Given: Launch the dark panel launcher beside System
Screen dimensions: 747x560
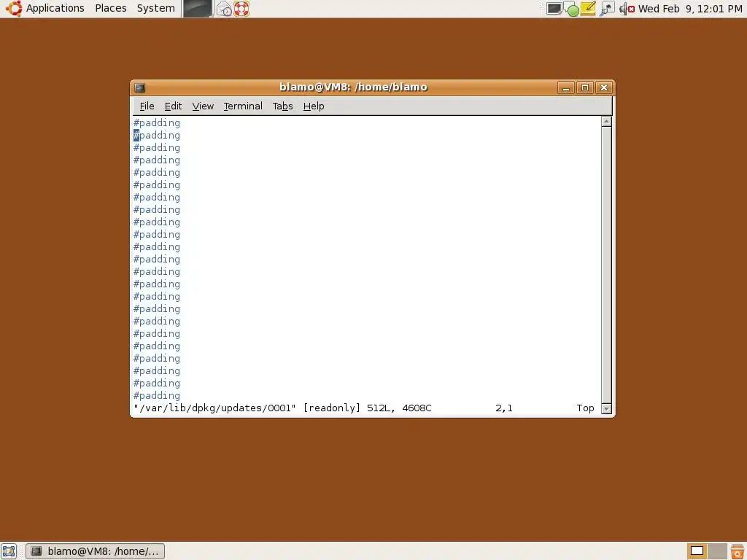Looking at the screenshot, I should (x=197, y=9).
